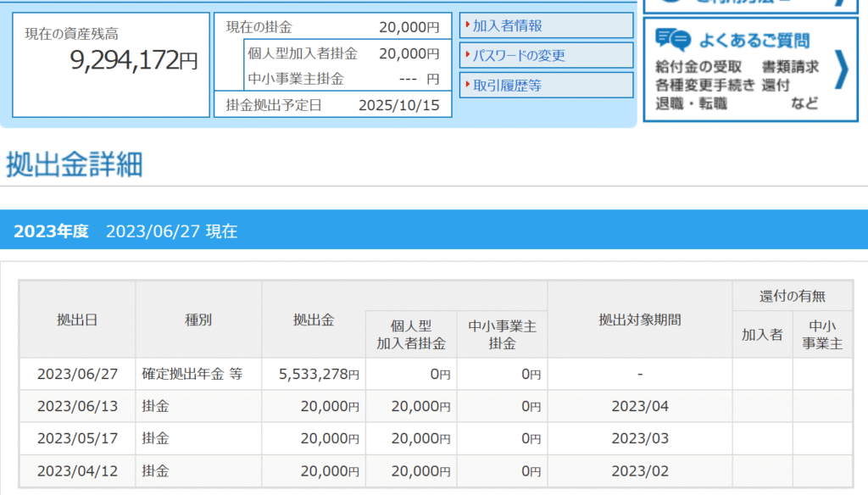Open the 加入者情報 link

507,25
